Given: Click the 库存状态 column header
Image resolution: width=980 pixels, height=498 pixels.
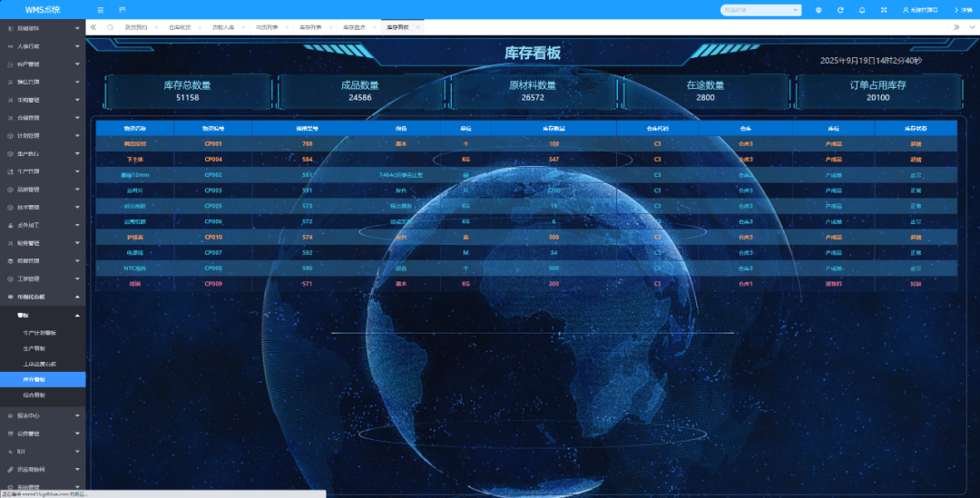Looking at the screenshot, I should point(916,128).
